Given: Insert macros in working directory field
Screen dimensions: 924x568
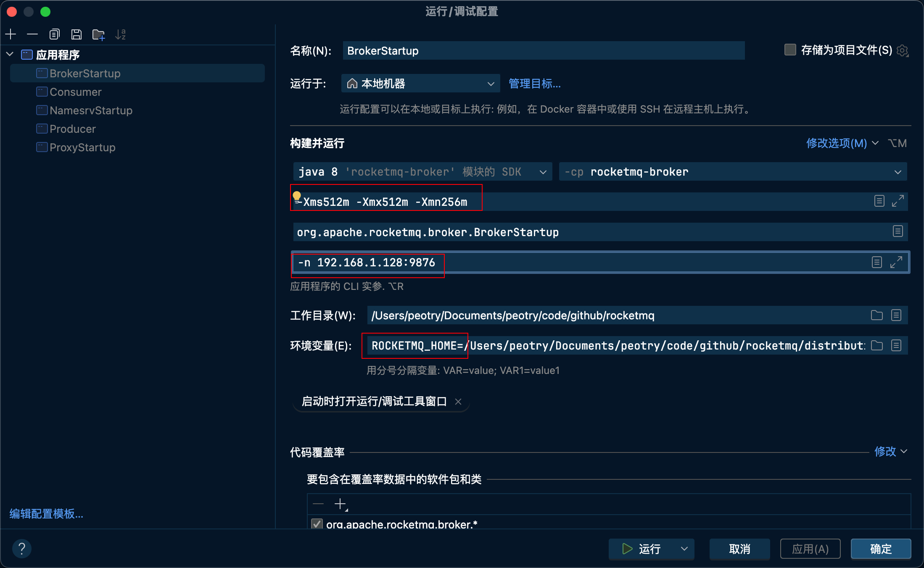Looking at the screenshot, I should tap(896, 315).
